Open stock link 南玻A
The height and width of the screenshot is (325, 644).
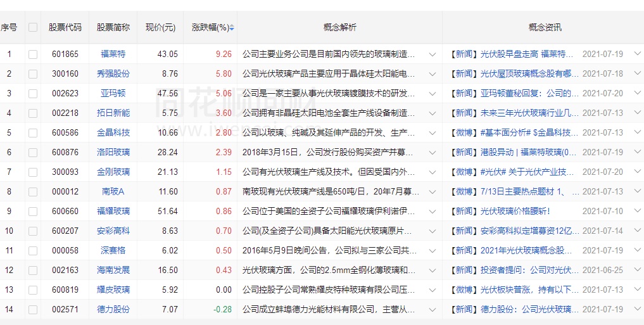(113, 191)
